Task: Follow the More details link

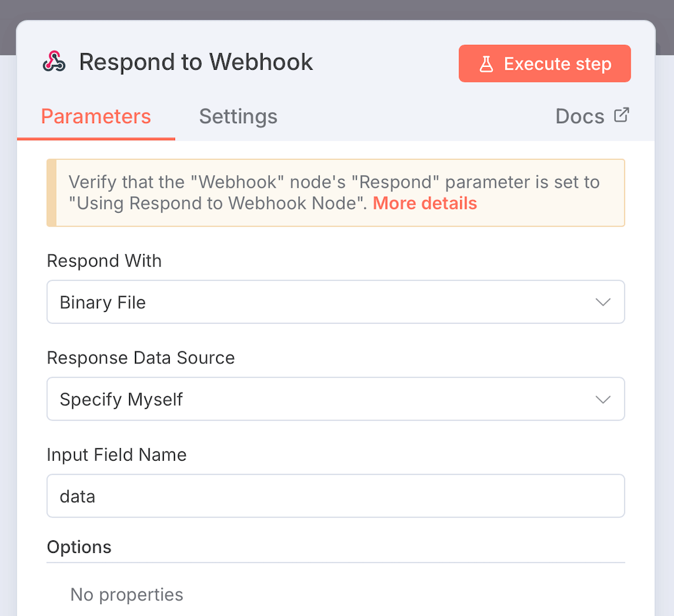Action: (425, 203)
